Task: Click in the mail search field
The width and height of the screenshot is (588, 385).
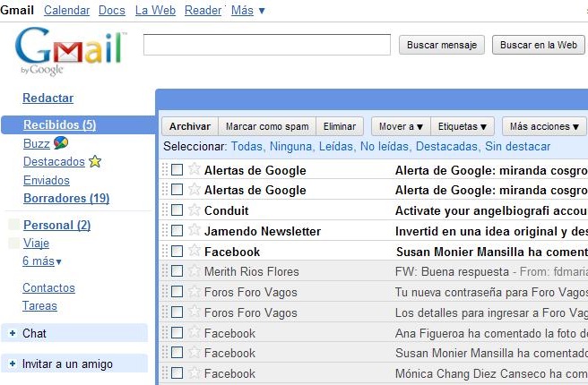Action: [x=267, y=45]
